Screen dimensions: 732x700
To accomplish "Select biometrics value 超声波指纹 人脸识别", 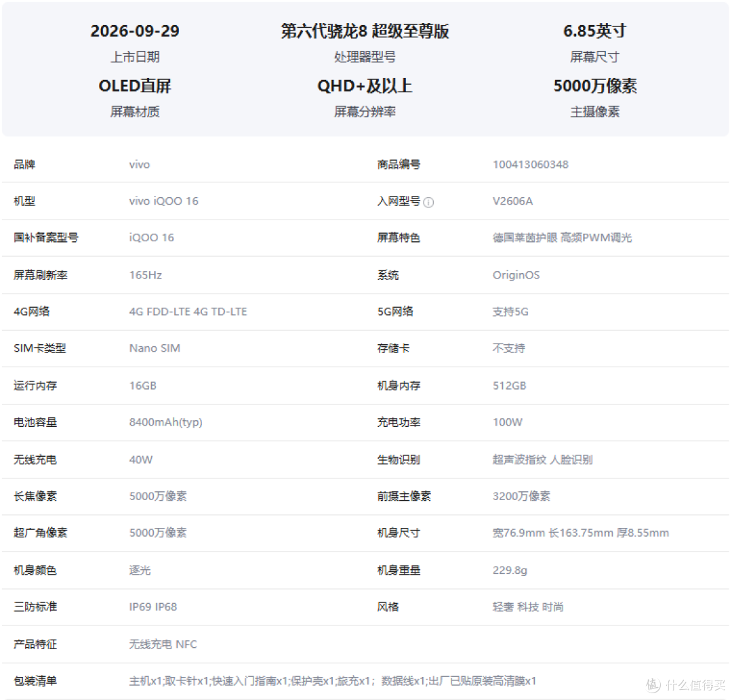I will click(542, 459).
